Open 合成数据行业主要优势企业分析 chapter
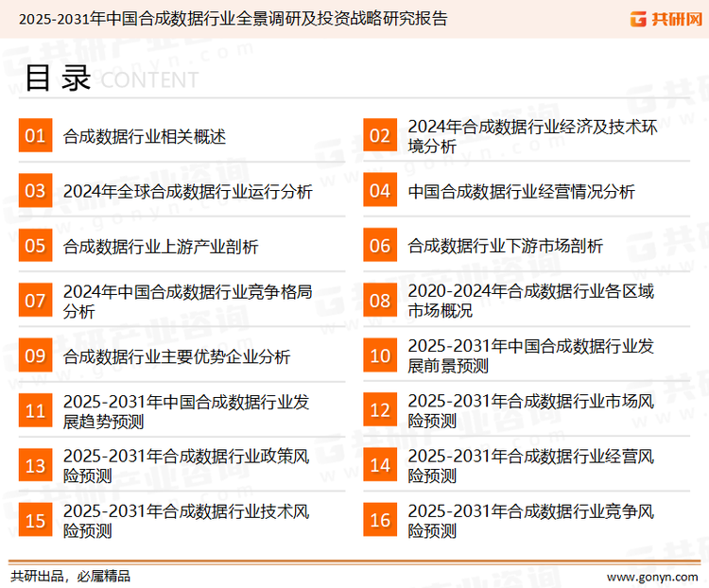Image resolution: width=709 pixels, height=588 pixels. (x=177, y=356)
